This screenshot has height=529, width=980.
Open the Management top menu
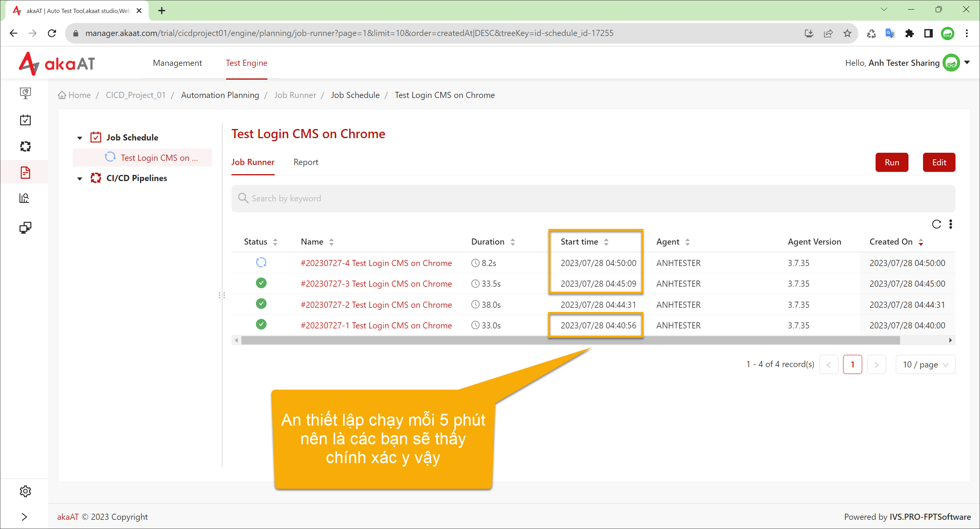coord(177,63)
